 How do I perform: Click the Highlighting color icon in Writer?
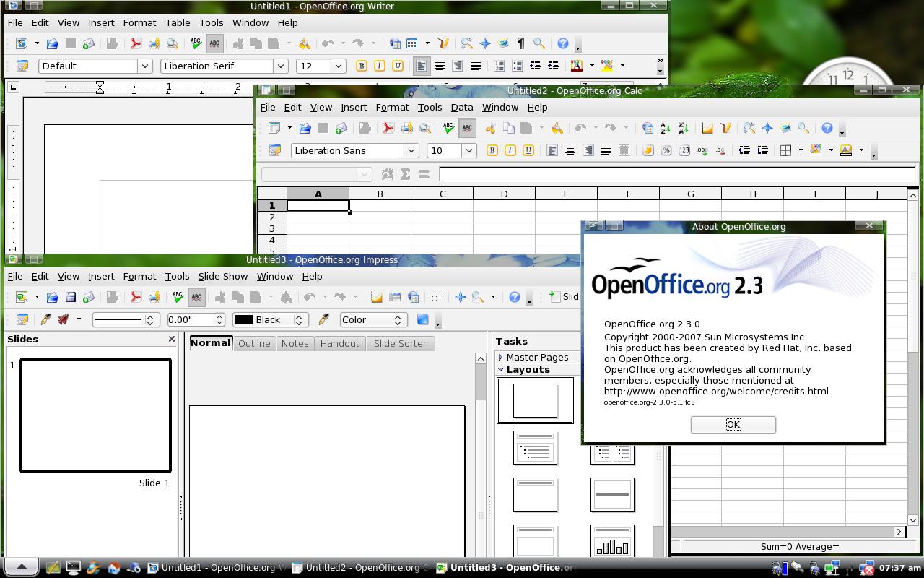[x=607, y=66]
